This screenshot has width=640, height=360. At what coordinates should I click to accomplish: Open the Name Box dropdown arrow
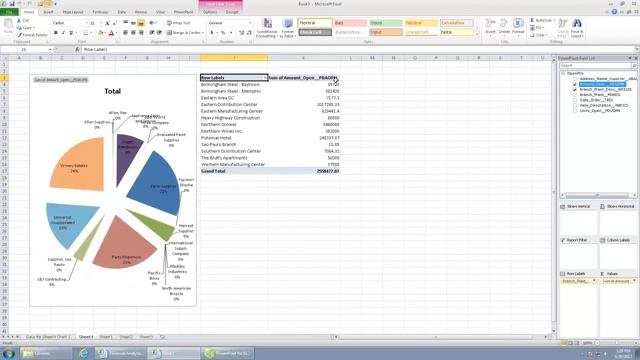50,49
